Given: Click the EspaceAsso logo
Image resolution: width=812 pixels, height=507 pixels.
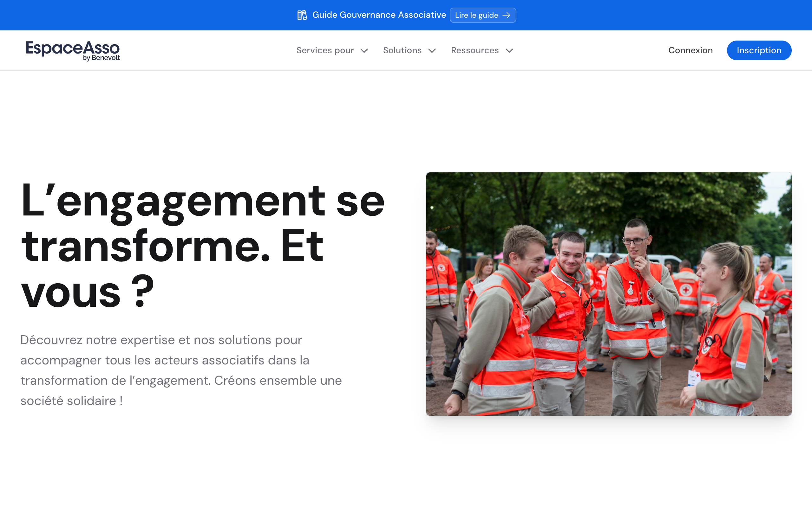Looking at the screenshot, I should click(72, 48).
